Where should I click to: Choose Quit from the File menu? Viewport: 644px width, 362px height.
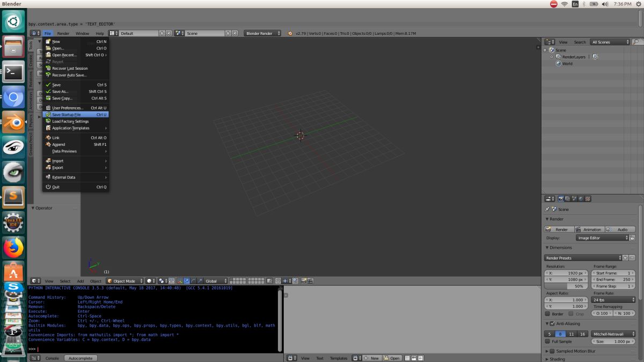[76, 187]
